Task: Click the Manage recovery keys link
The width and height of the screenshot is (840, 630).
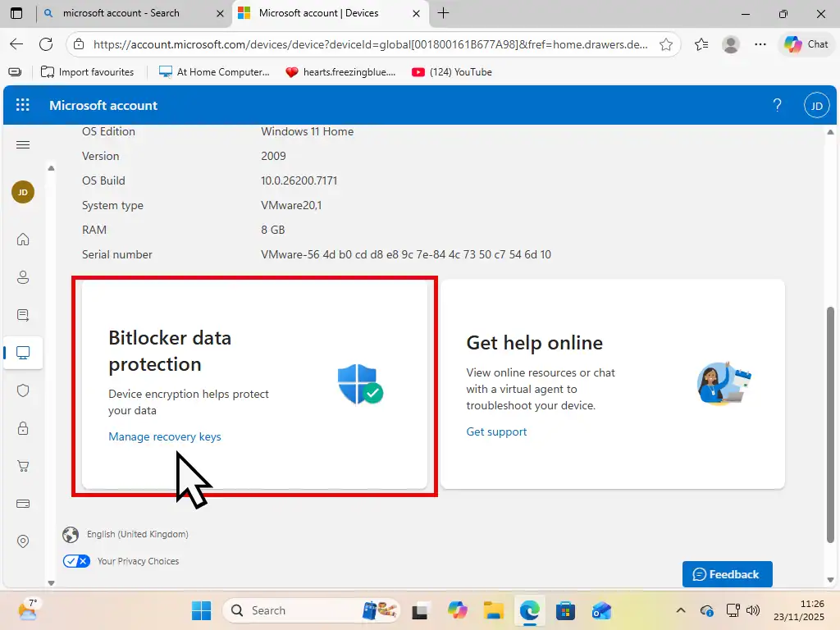Action: [164, 436]
